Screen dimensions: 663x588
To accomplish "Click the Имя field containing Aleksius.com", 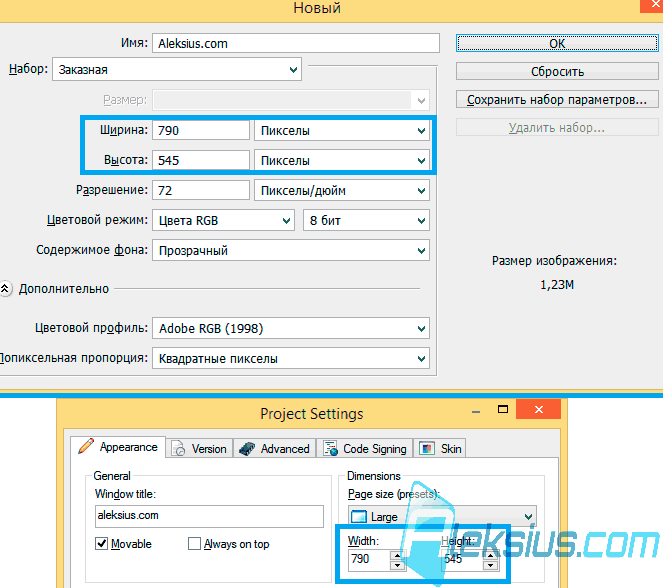I will tap(296, 43).
